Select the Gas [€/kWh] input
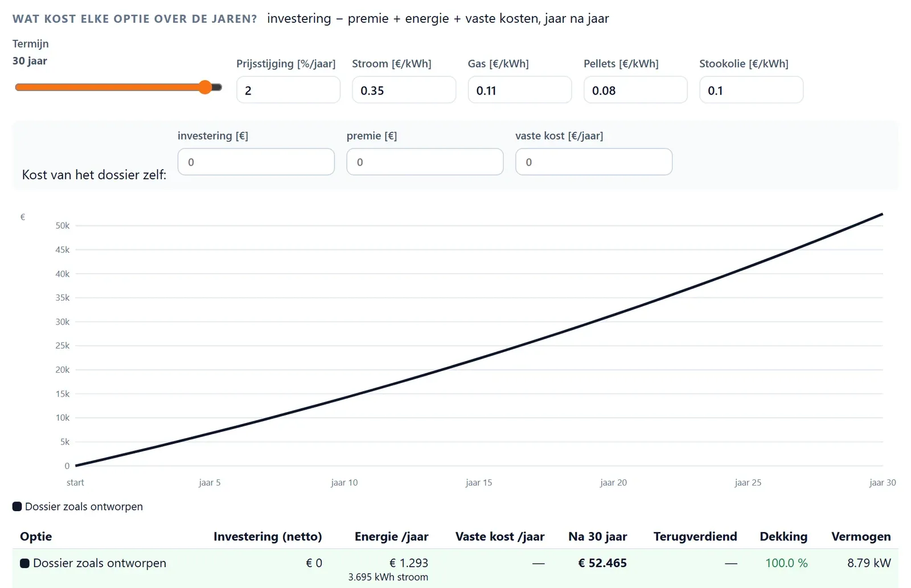911x588 pixels. (x=519, y=90)
